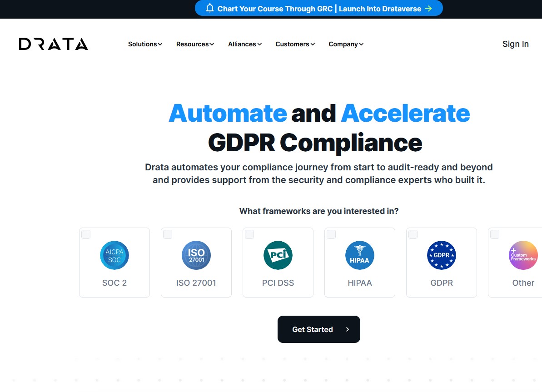Click the chevron inside Get Started button

348,329
